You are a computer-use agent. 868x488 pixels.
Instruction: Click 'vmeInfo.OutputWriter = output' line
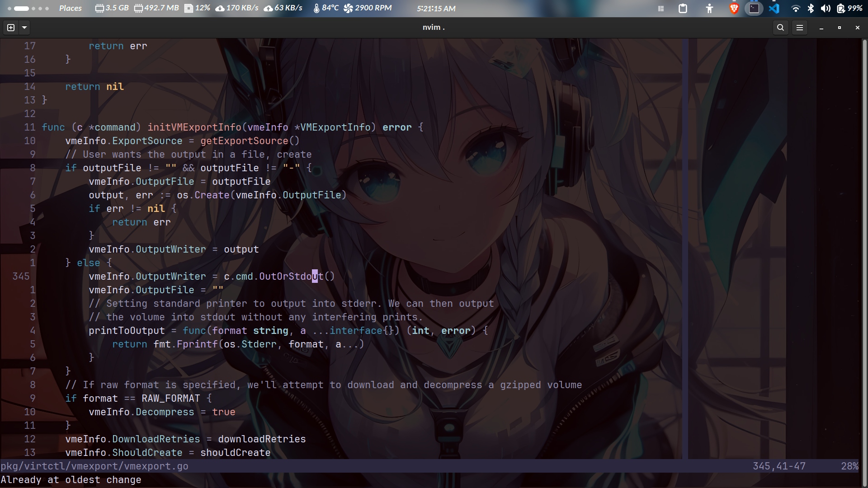tap(174, 249)
